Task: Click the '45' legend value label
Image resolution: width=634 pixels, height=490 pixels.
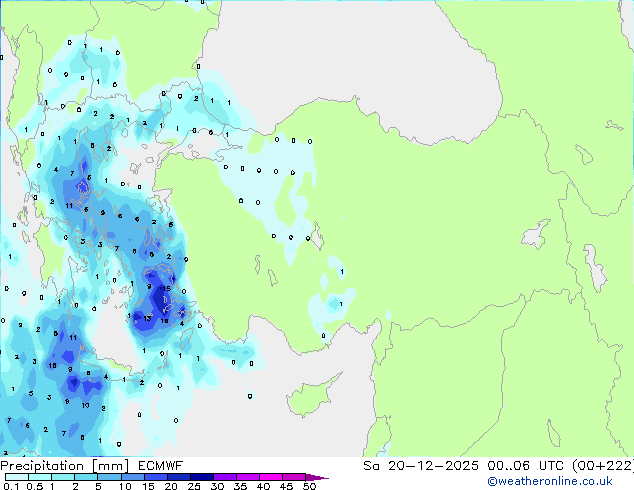Action: coord(286,486)
